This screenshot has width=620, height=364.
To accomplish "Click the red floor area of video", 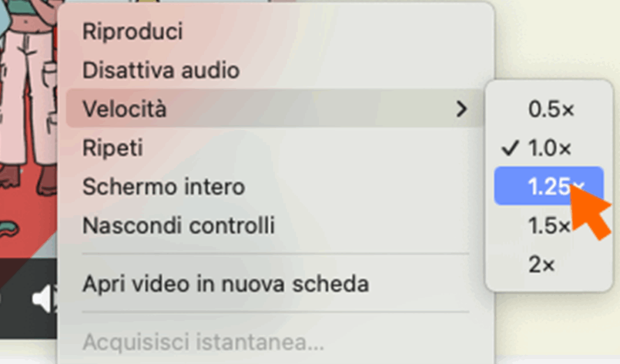I will 24,236.
